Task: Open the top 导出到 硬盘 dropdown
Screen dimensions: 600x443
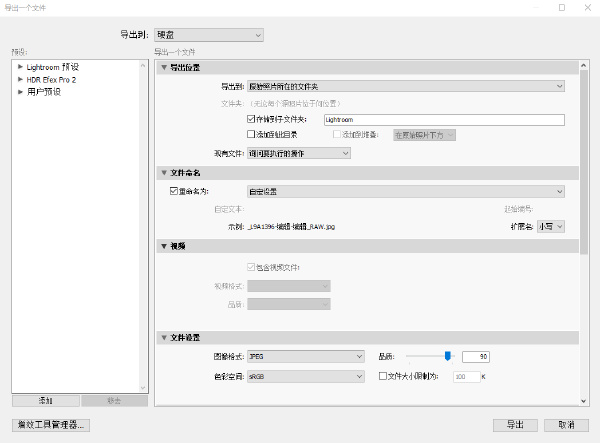Action: pyautogui.click(x=208, y=35)
